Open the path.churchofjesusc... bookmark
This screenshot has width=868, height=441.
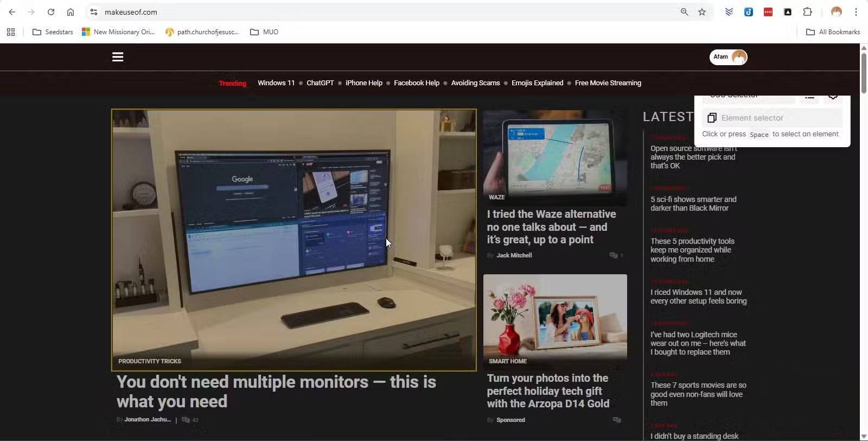(x=202, y=32)
